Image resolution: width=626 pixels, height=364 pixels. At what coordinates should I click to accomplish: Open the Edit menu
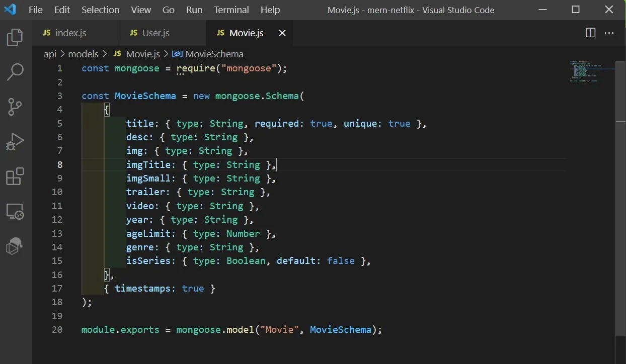click(x=62, y=10)
